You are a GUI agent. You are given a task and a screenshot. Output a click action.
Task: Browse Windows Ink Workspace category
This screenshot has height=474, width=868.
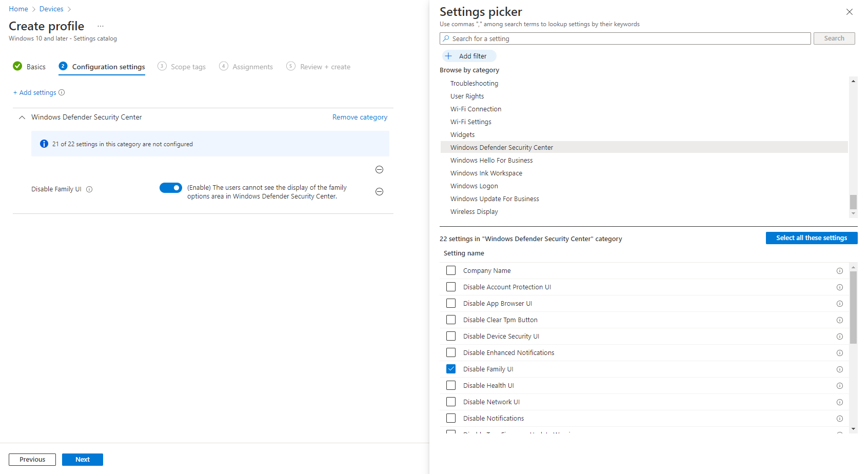[x=486, y=173]
